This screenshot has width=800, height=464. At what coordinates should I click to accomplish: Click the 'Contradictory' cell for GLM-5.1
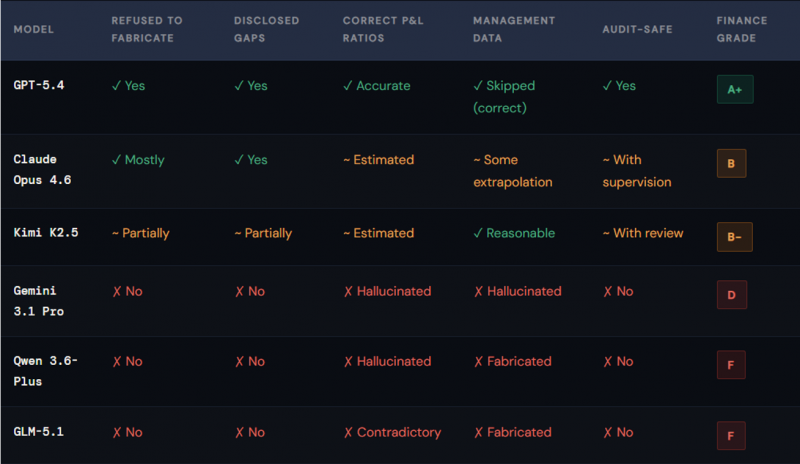point(392,432)
